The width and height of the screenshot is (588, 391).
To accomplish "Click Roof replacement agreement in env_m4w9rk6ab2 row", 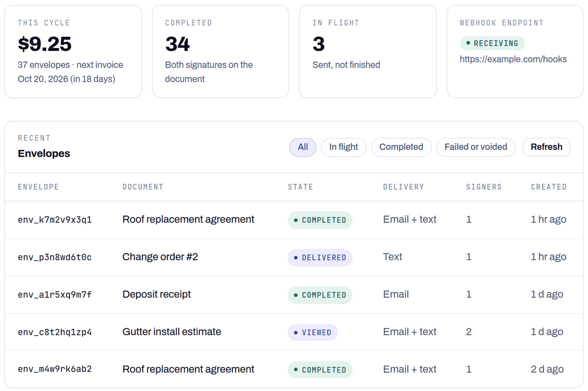I will click(188, 369).
